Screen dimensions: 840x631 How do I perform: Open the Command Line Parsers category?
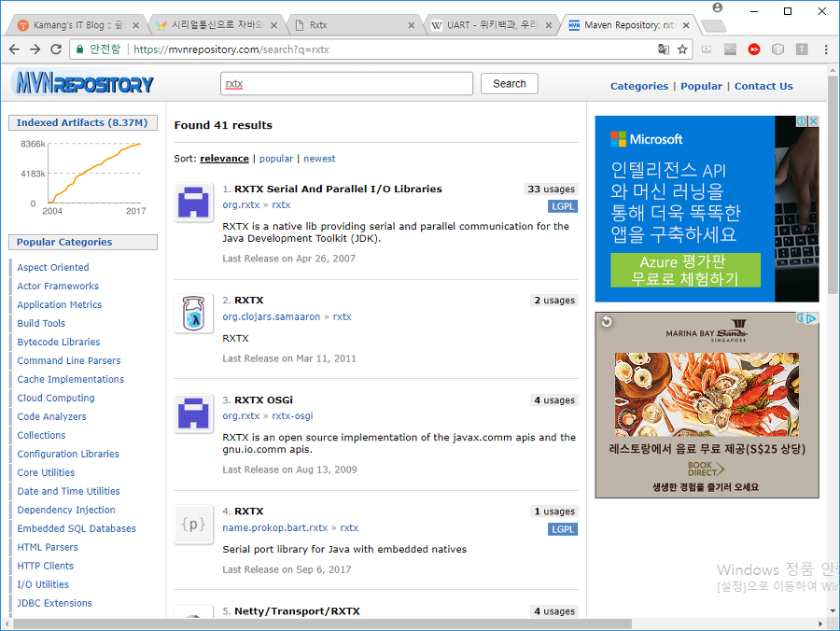(x=69, y=361)
